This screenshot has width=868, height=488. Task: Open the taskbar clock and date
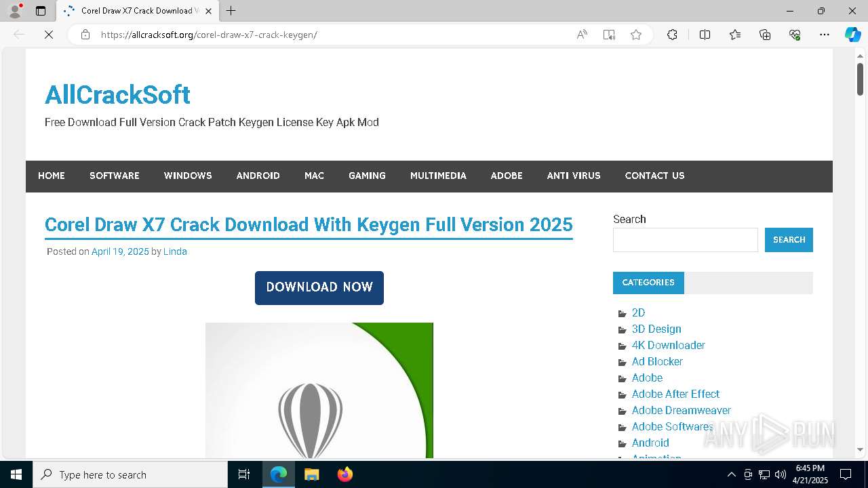810,474
